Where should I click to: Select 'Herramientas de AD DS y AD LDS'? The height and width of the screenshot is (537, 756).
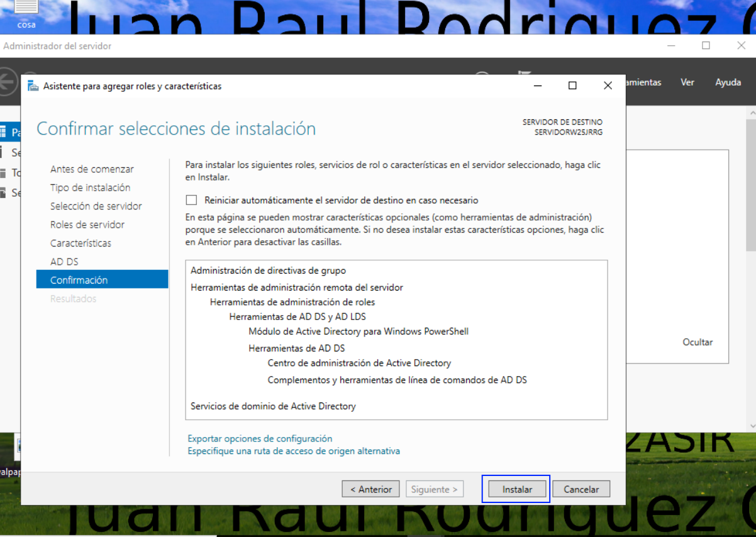pyautogui.click(x=297, y=317)
